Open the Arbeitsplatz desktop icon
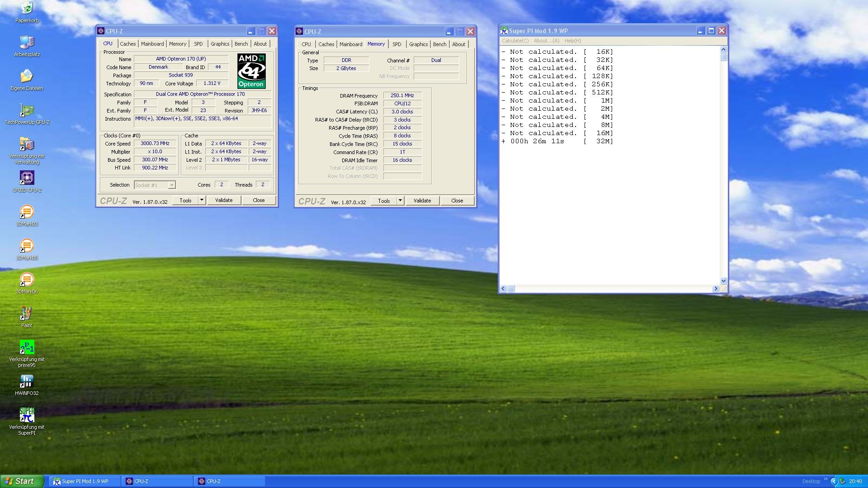 (x=27, y=42)
